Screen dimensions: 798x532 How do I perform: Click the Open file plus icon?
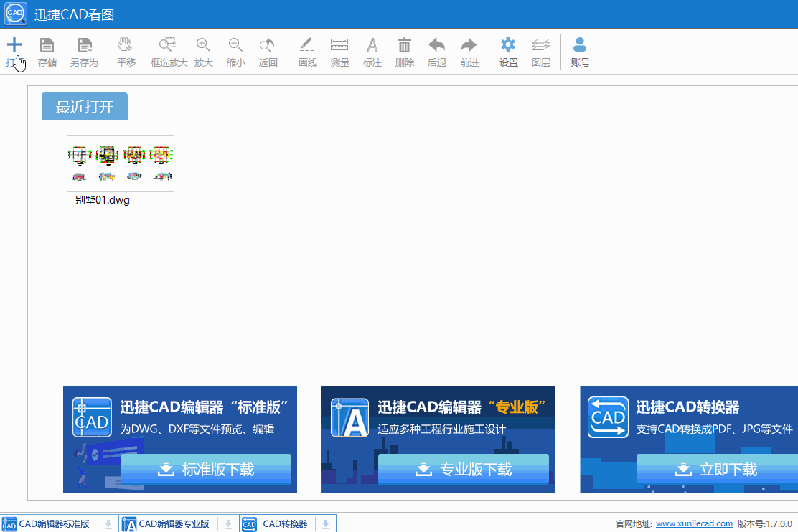(x=14, y=45)
